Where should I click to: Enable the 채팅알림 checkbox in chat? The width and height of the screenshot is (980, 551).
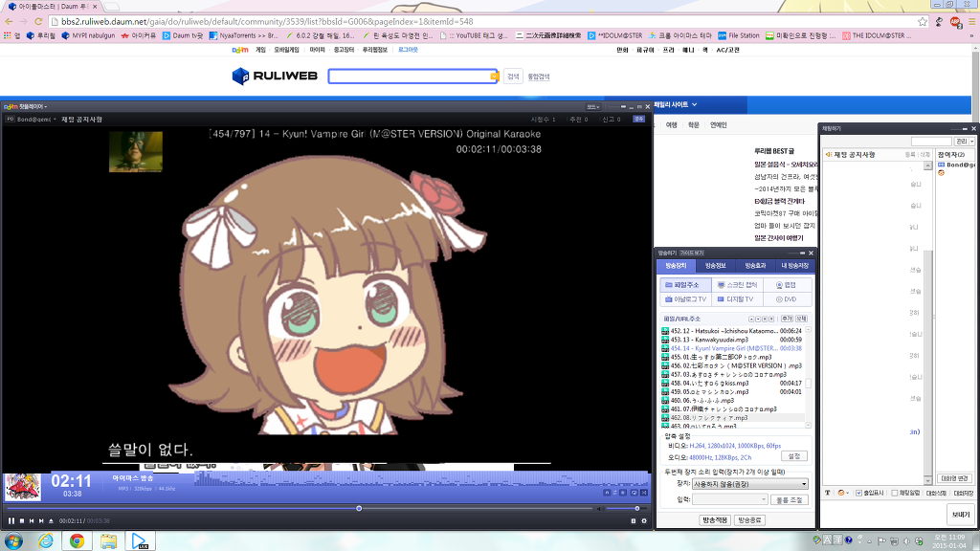click(x=894, y=493)
